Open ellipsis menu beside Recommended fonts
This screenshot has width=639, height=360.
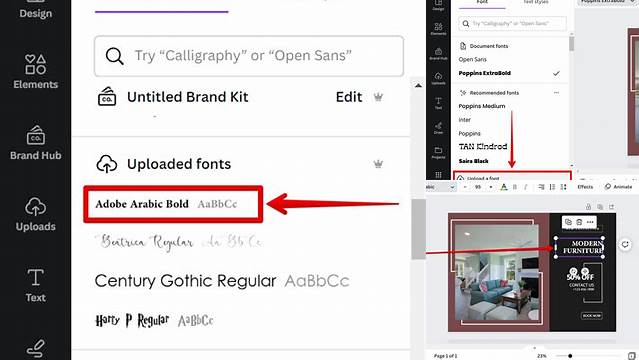pos(556,93)
